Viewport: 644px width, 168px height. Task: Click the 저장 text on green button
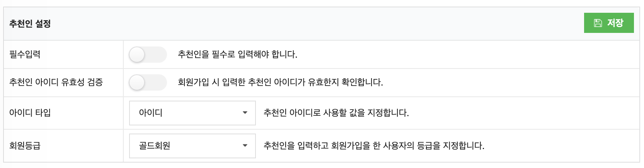[x=615, y=23]
